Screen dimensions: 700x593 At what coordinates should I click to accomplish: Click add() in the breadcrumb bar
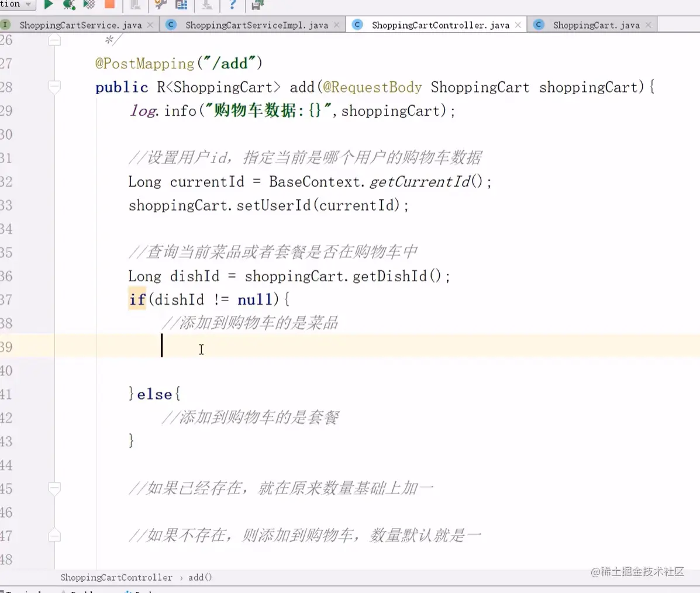(200, 577)
